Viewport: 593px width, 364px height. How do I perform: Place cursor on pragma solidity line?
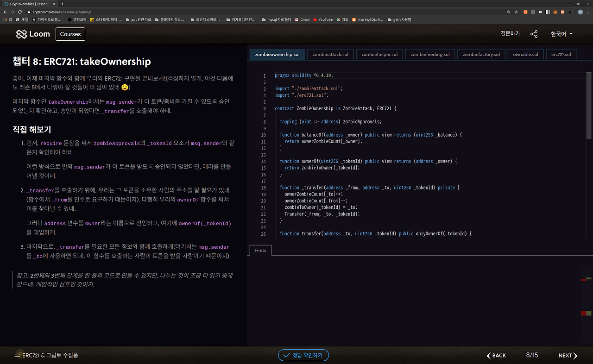304,75
